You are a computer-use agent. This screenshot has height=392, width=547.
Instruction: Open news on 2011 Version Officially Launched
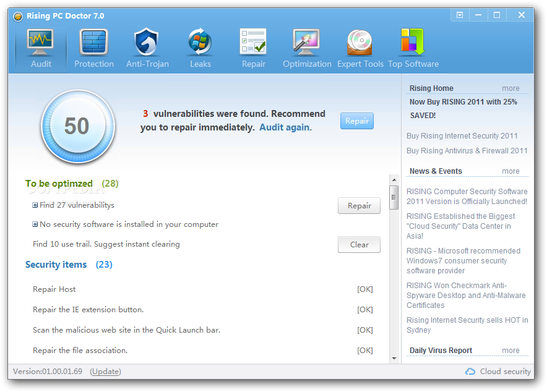pyautogui.click(x=467, y=197)
